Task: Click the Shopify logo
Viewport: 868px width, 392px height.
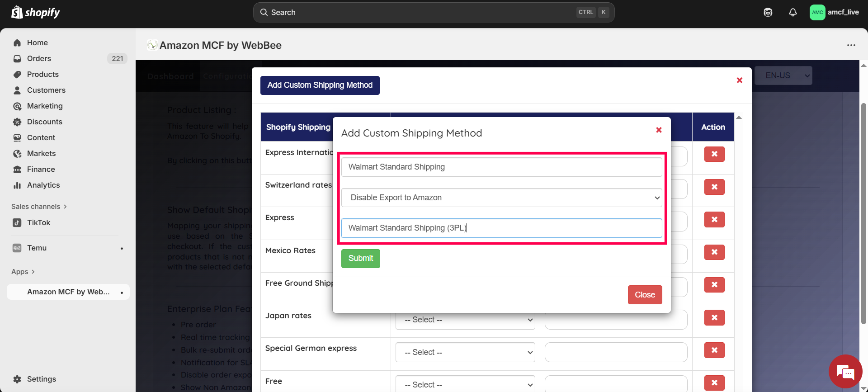Action: (x=36, y=13)
